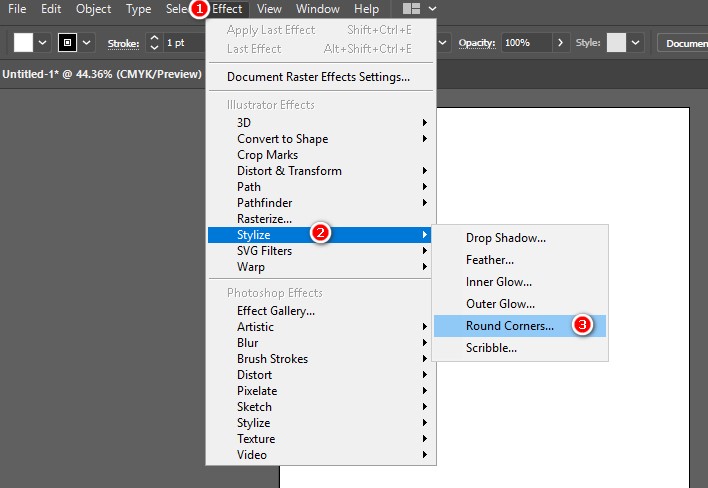Expand the Distort & Transform submenu
708x488 pixels.
click(289, 171)
